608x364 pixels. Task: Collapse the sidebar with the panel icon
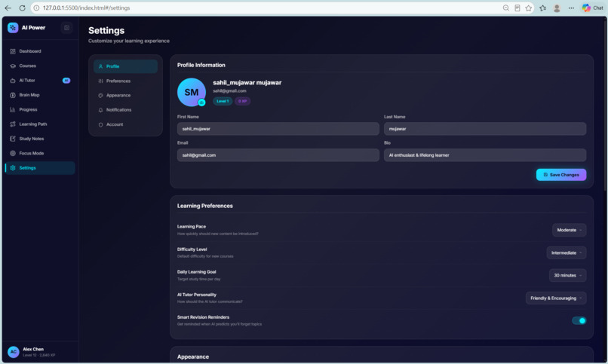click(66, 27)
